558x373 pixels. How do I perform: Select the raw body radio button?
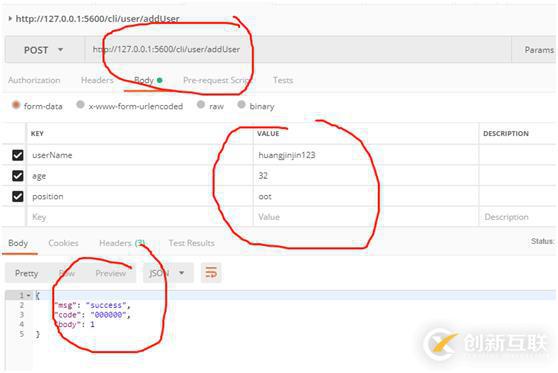click(x=201, y=105)
